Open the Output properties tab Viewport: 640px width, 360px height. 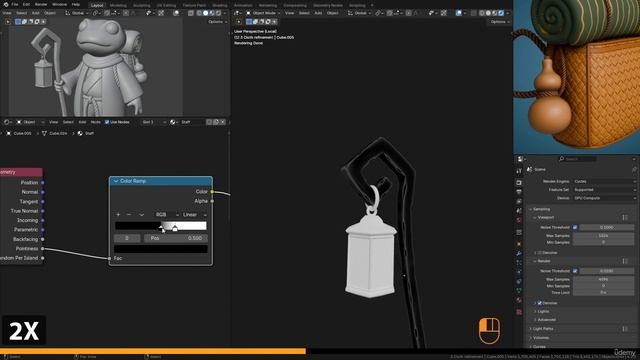pyautogui.click(x=519, y=192)
